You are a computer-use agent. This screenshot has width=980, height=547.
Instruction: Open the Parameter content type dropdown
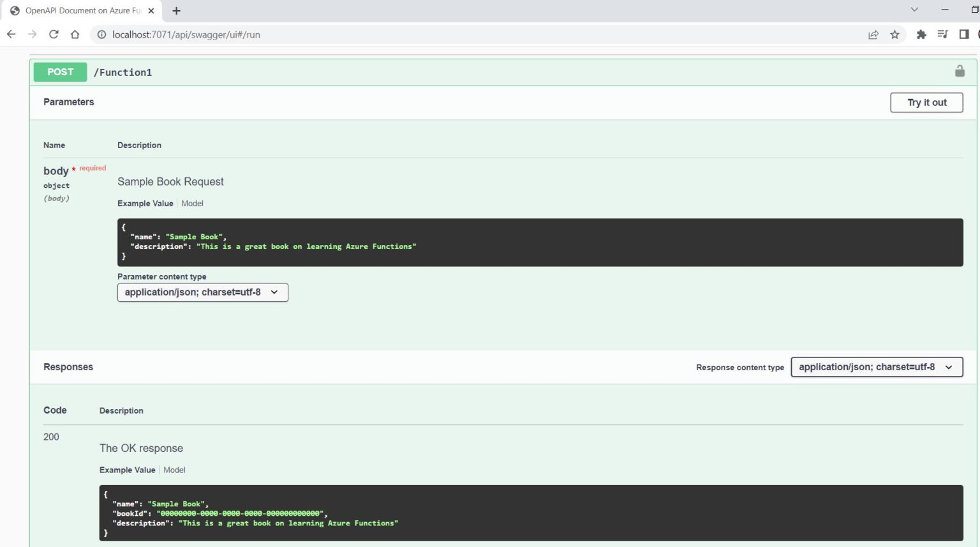point(202,292)
